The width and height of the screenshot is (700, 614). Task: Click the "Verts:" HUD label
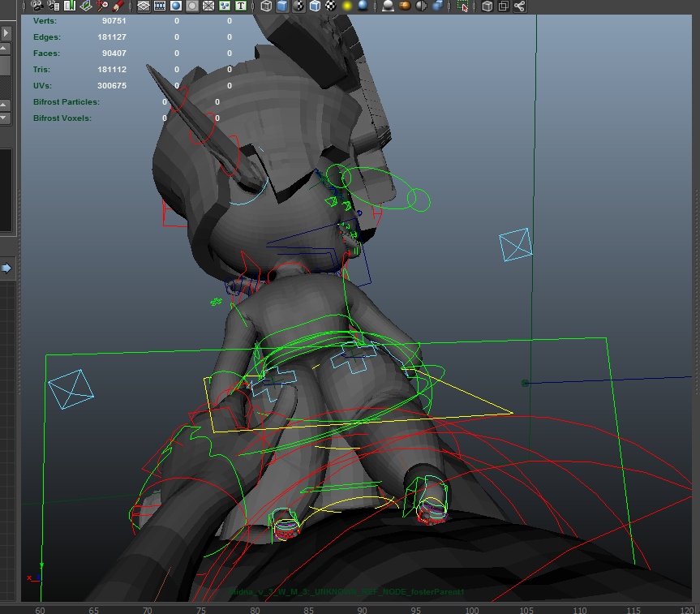coord(45,21)
